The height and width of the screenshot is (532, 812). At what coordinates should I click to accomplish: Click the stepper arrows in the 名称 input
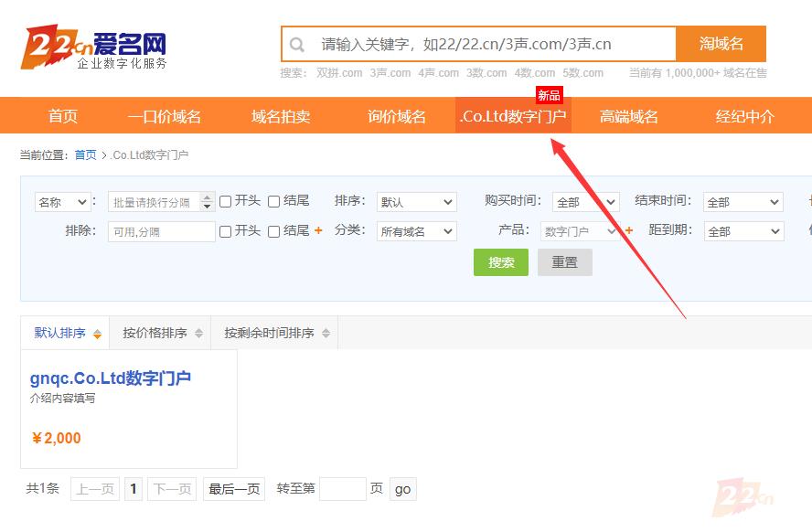[x=208, y=201]
